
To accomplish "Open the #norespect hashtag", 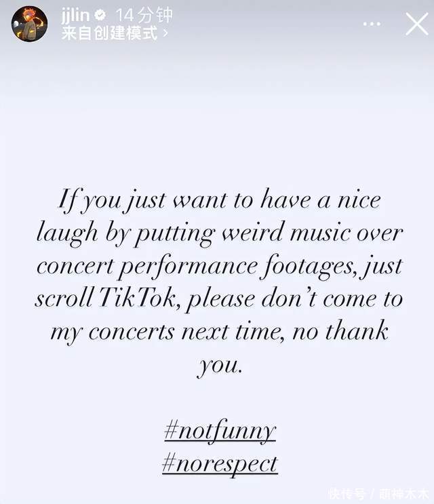I will click(220, 463).
